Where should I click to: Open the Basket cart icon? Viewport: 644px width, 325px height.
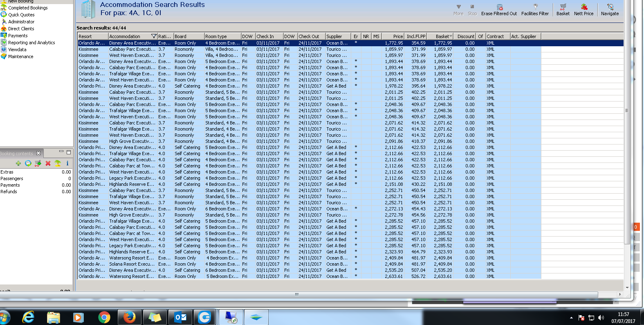tap(563, 10)
